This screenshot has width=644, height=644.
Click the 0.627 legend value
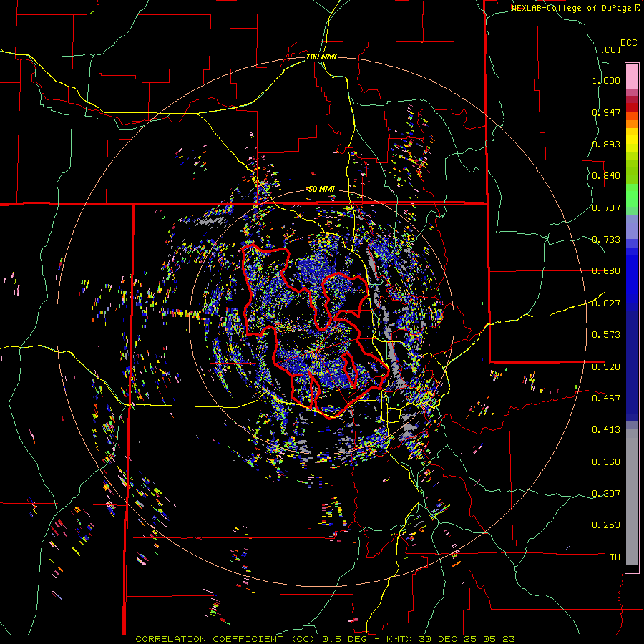(606, 303)
